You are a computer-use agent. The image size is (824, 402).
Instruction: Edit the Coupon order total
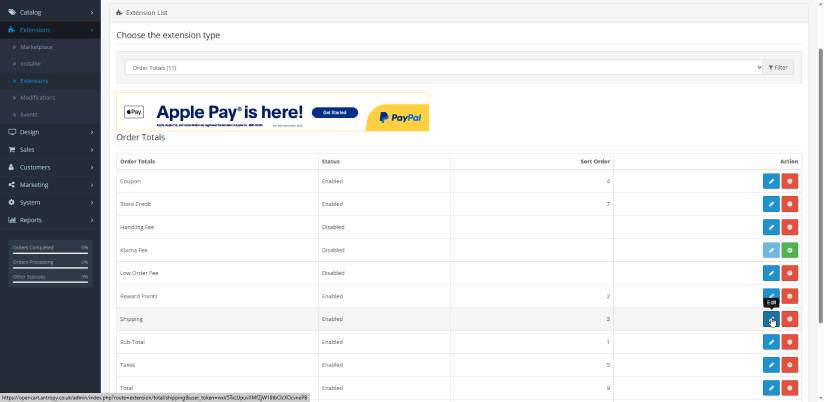pos(770,181)
